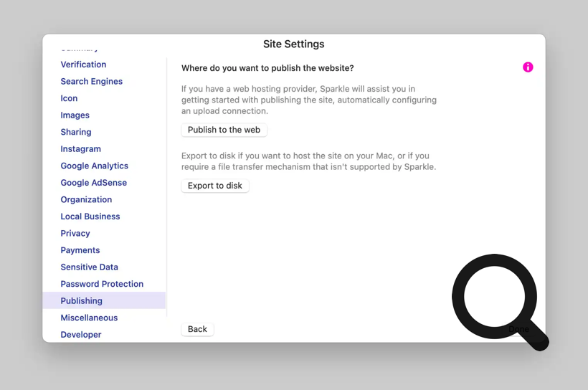Select Search Engines in the sidebar
588x390 pixels.
[x=91, y=82]
